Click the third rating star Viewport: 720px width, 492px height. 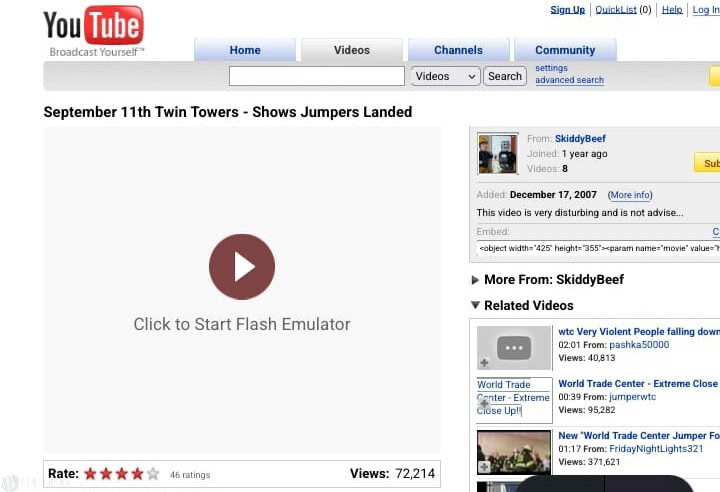[x=121, y=474]
